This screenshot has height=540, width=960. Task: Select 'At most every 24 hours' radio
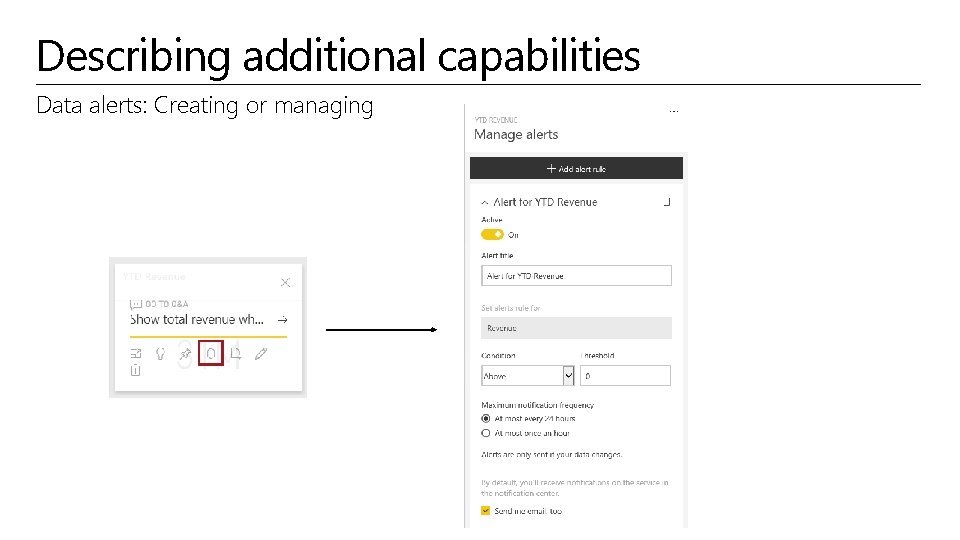point(486,419)
